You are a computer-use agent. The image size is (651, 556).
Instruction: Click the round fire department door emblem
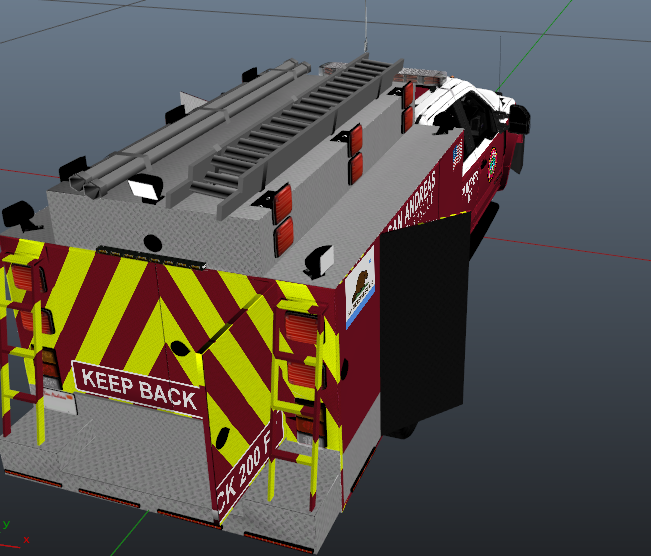[493, 164]
